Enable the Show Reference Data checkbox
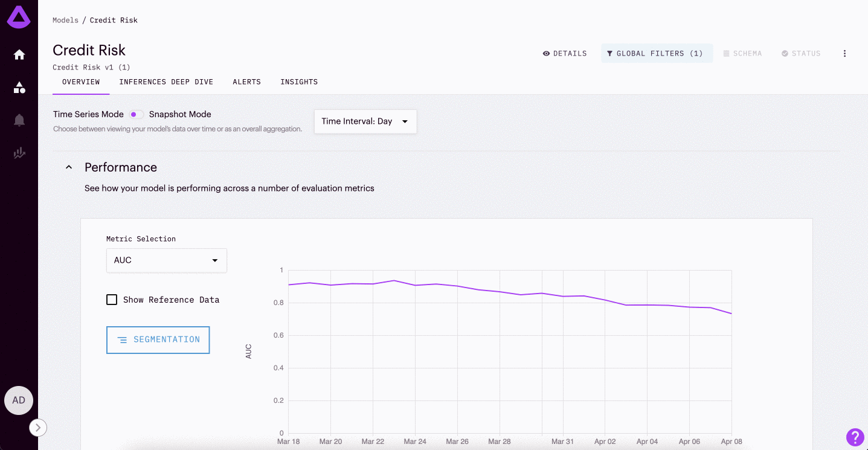Screen dimensions: 868x450 (112, 300)
